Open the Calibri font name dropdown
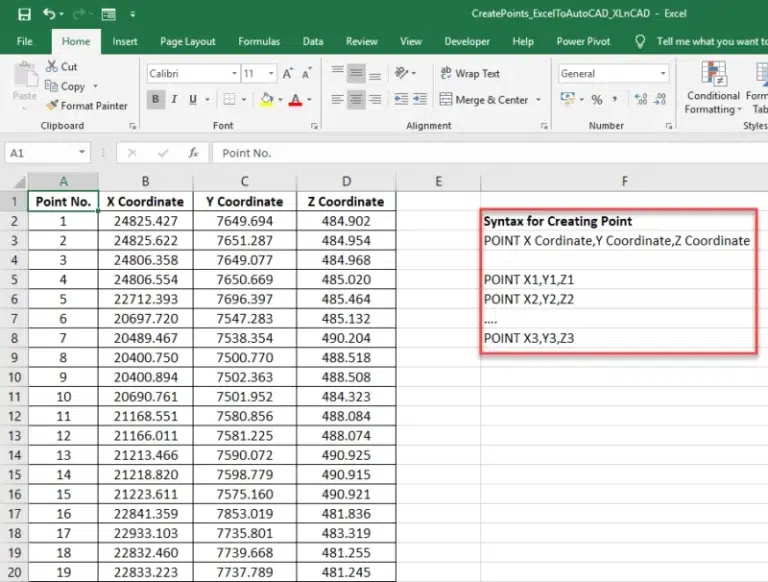Screen dimensions: 768x582 pyautogui.click(x=234, y=73)
